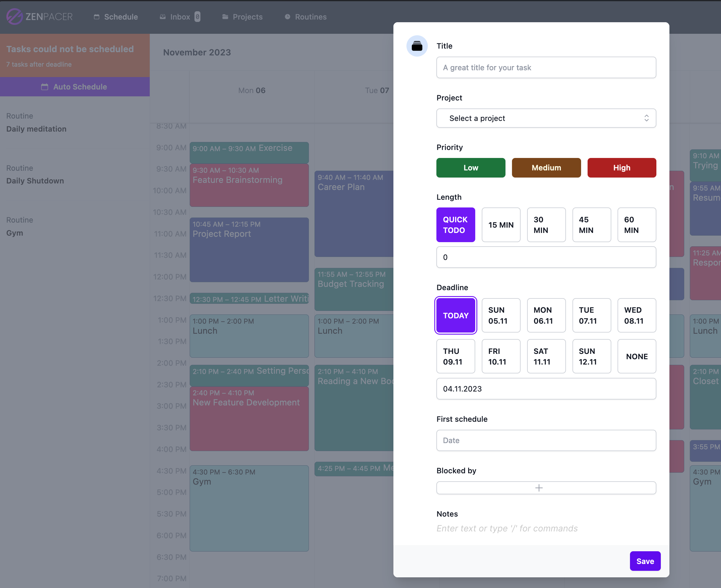This screenshot has width=721, height=588.
Task: Select High priority toggle
Action: pos(621,168)
